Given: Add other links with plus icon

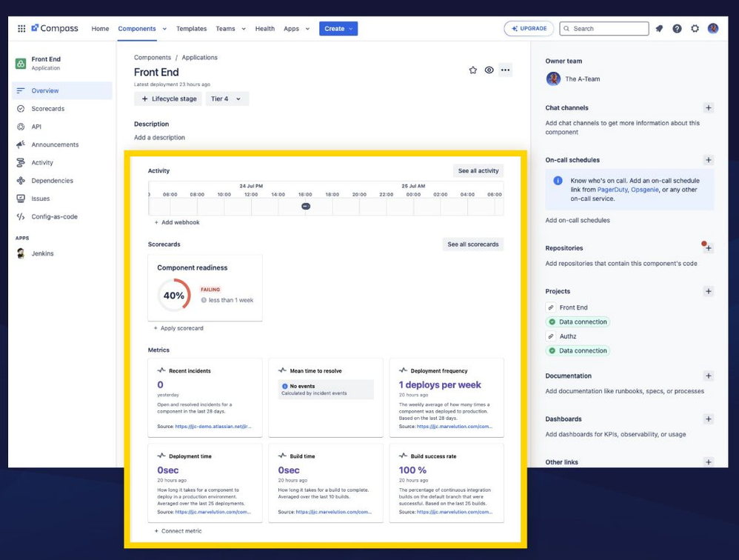Looking at the screenshot, I should coord(709,462).
